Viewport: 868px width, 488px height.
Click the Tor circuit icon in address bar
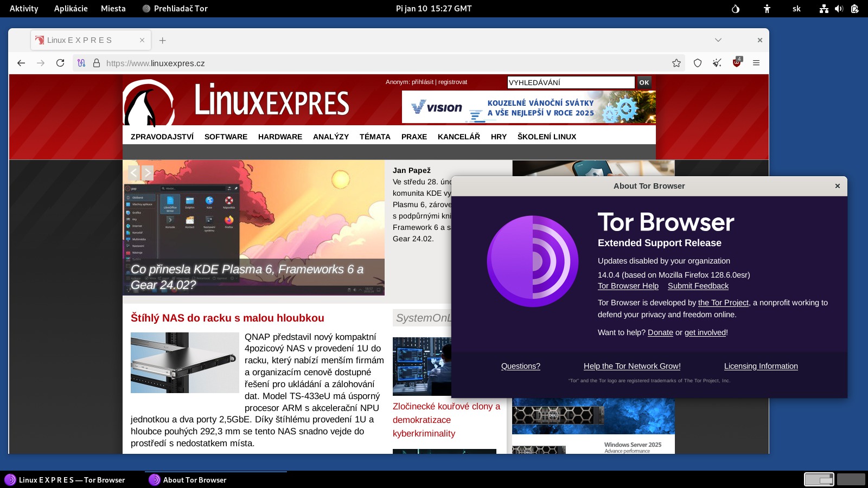[x=81, y=63]
